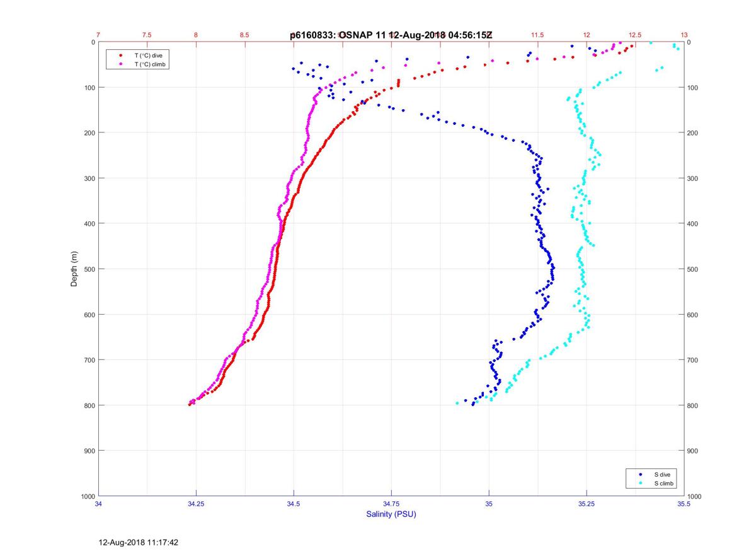Click red temperature tick label '8.5'
This screenshot has width=756, height=558.
(245, 35)
